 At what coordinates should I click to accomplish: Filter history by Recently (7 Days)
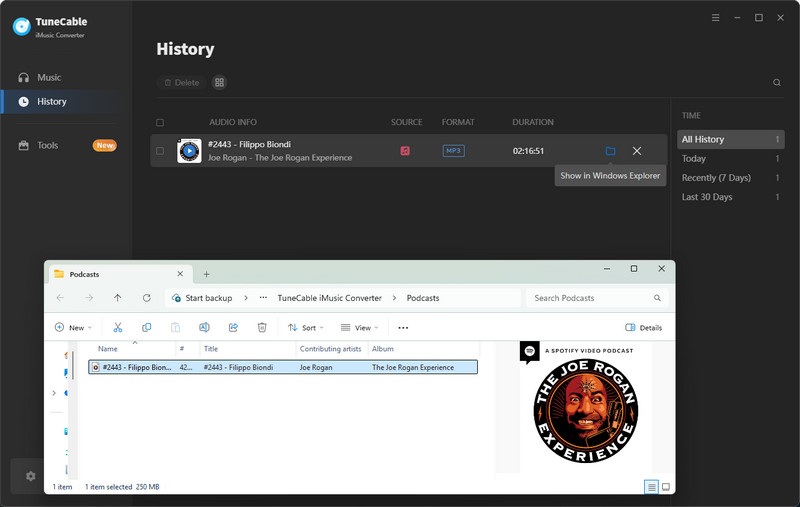pyautogui.click(x=716, y=178)
